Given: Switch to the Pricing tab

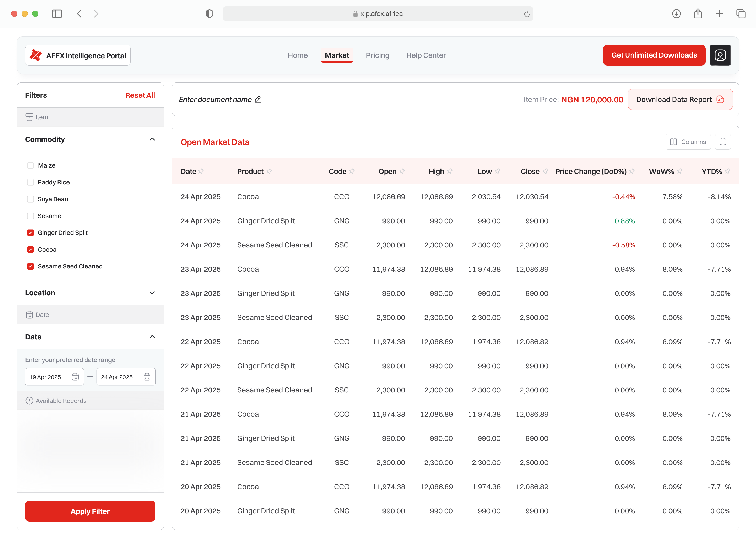Looking at the screenshot, I should click(x=378, y=55).
